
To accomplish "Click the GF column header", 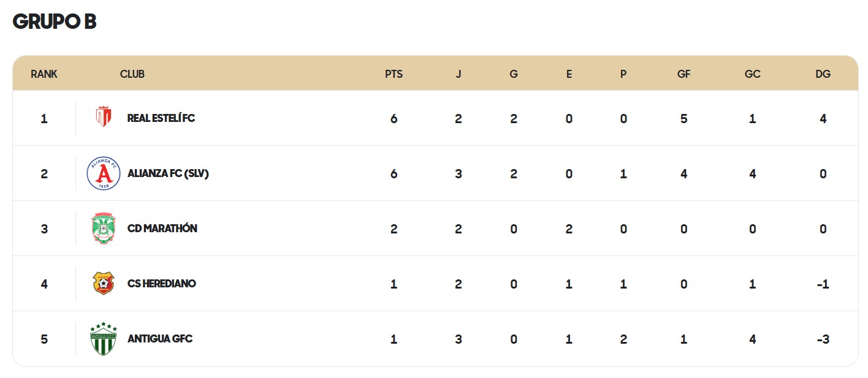I will [x=684, y=74].
